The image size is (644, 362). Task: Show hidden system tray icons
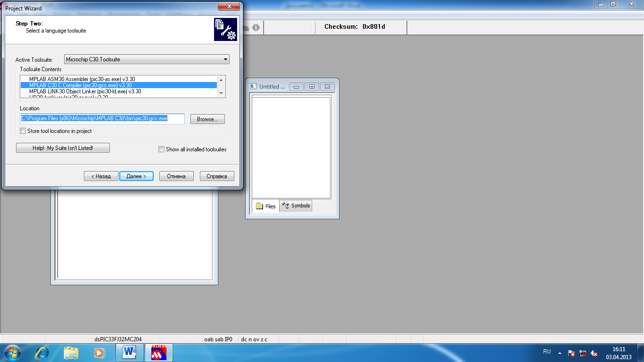[x=560, y=353]
